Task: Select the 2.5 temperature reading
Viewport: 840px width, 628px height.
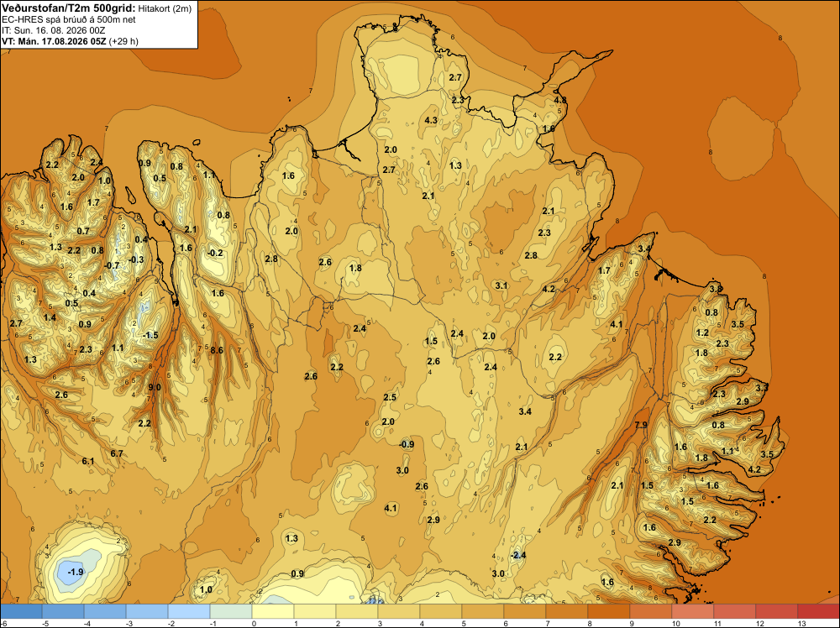Action: tap(390, 397)
